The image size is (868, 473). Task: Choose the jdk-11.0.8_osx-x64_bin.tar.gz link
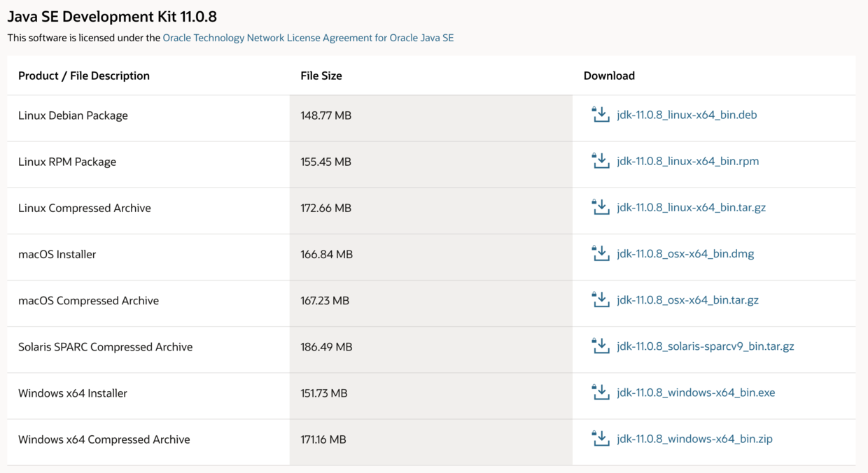click(x=687, y=299)
